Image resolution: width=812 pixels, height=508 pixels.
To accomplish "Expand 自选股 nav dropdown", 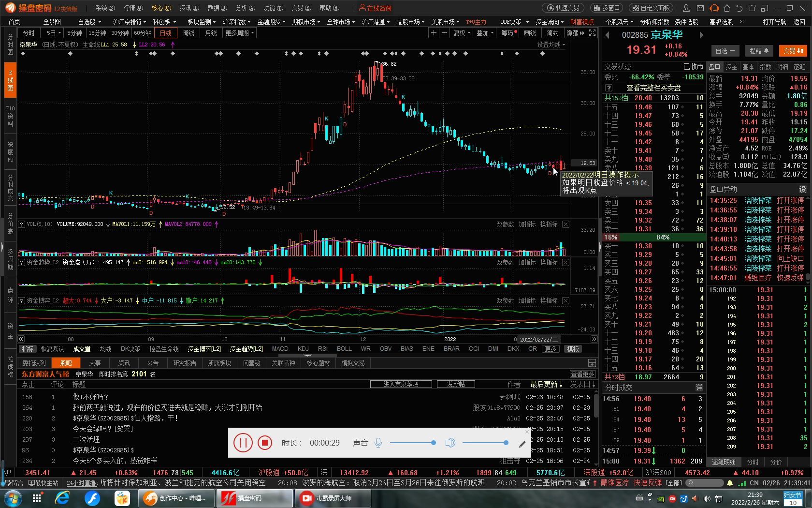I will pos(89,22).
